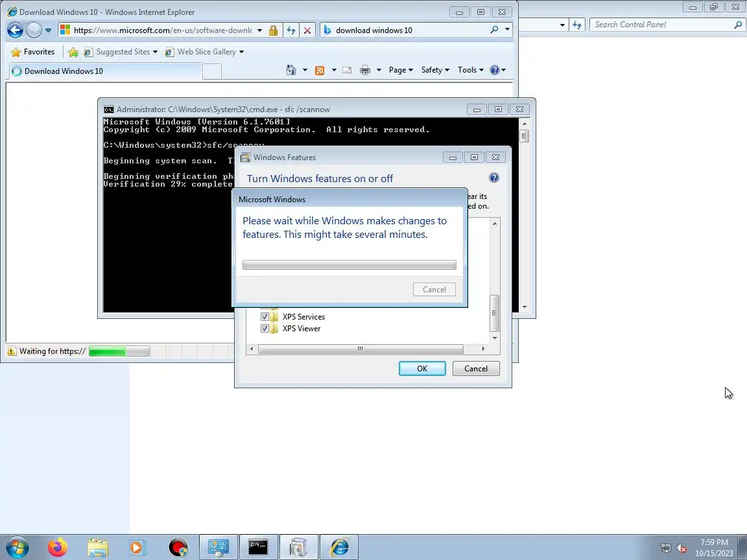Viewport: 747px width, 560px height.
Task: Open the Page menu
Action: click(401, 70)
